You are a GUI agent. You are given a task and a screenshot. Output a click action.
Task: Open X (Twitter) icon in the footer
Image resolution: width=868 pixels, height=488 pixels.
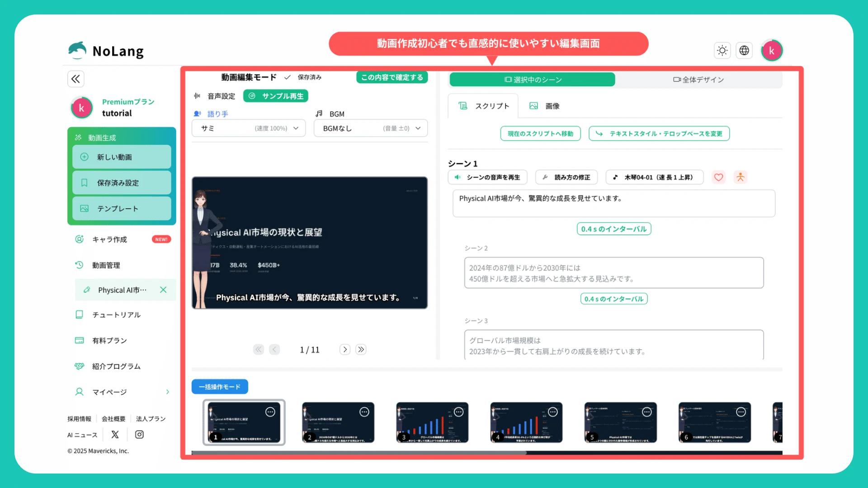tap(115, 434)
